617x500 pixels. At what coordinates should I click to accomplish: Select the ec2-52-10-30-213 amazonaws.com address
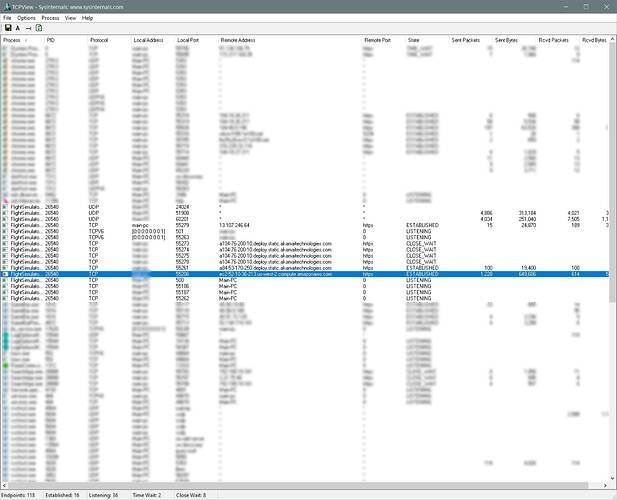[x=276, y=274]
